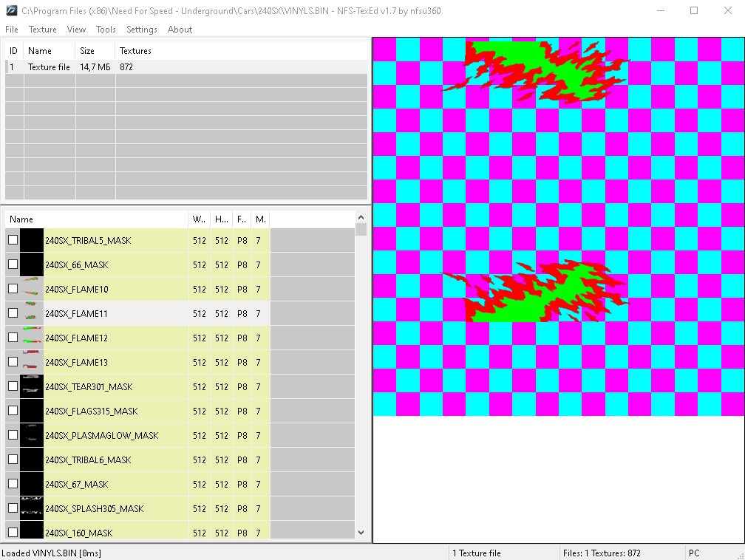Enable the 240SX_FLAGS315_MASK checkbox
The height and width of the screenshot is (560, 745).
[x=13, y=411]
